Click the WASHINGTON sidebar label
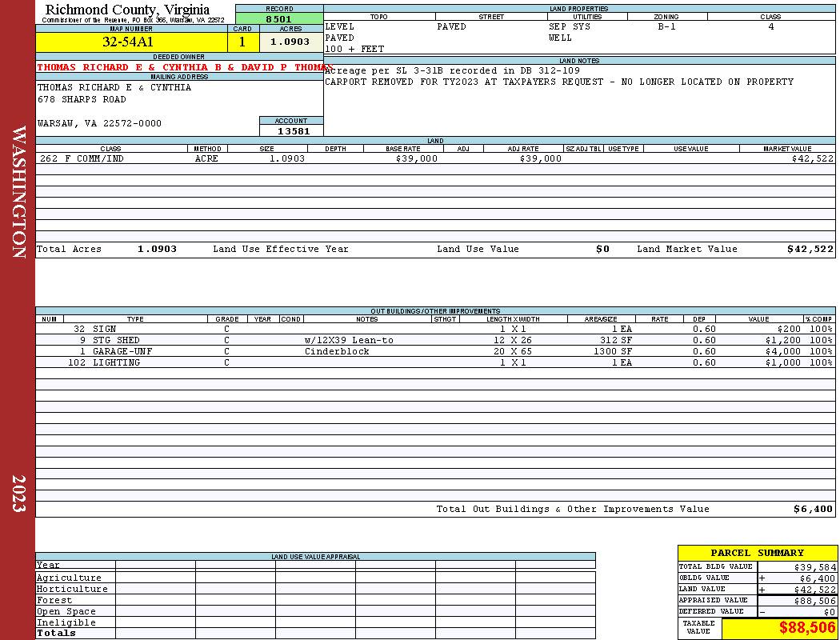840x640 pixels. (x=19, y=192)
